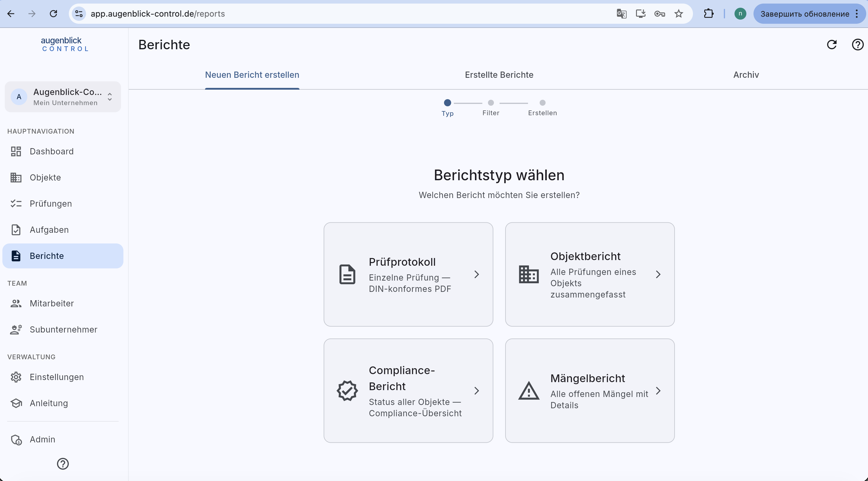Click the company avatar letter A
Viewport: 868px width, 481px height.
(19, 97)
